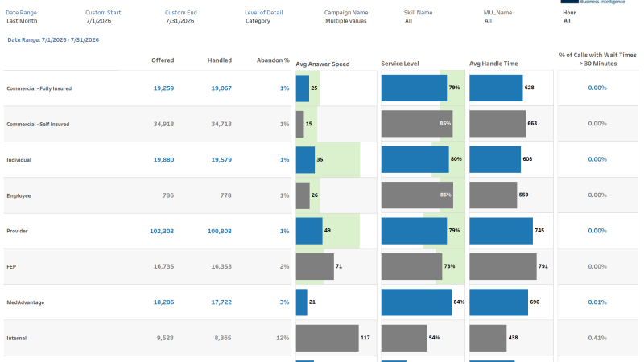Click the MedAdvantage Abandon value 3%

pyautogui.click(x=284, y=302)
